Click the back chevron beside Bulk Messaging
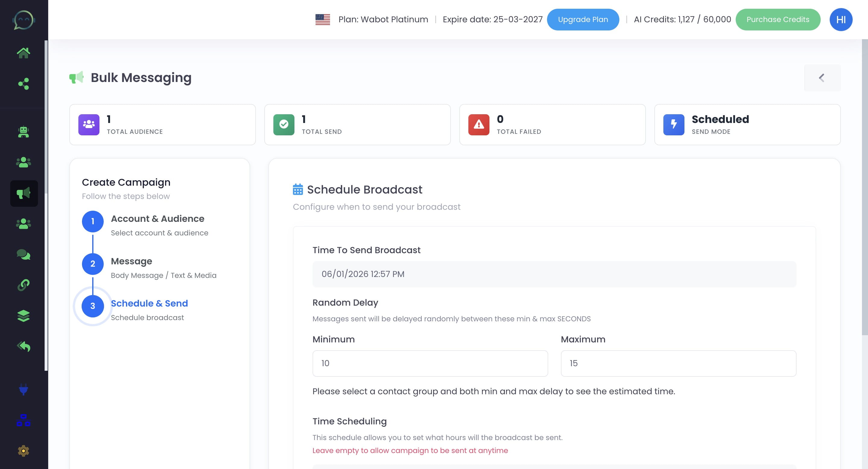 pyautogui.click(x=822, y=78)
